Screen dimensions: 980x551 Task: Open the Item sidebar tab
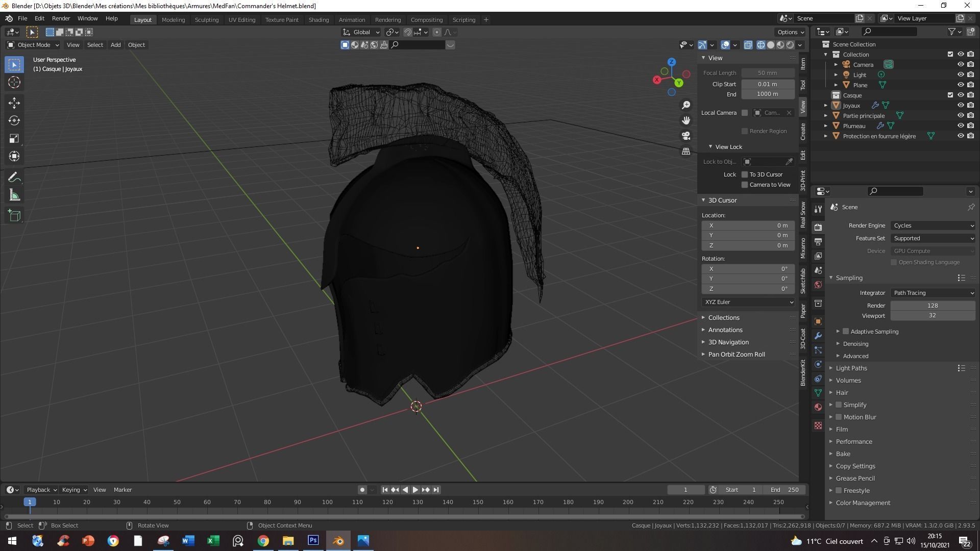pos(803,64)
